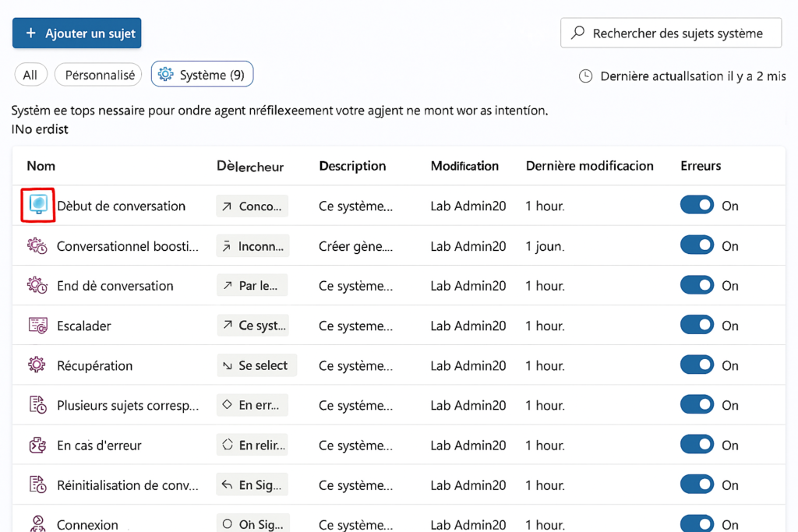Toggle the Escalader topic switch
The width and height of the screenshot is (798, 532).
(697, 325)
